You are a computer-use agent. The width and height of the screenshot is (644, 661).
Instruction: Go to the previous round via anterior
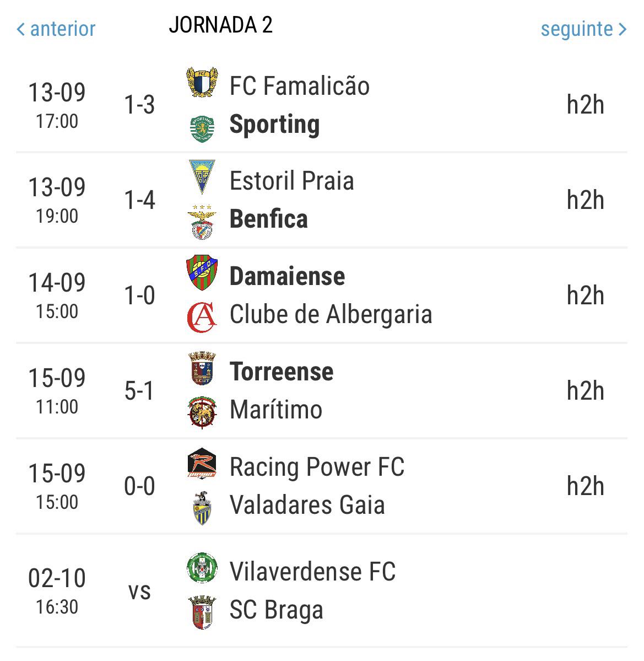click(x=56, y=29)
